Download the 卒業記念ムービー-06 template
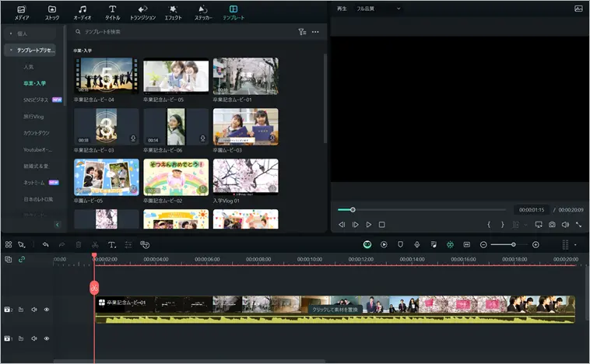Image resolution: width=590 pixels, height=364 pixels. pyautogui.click(x=202, y=138)
